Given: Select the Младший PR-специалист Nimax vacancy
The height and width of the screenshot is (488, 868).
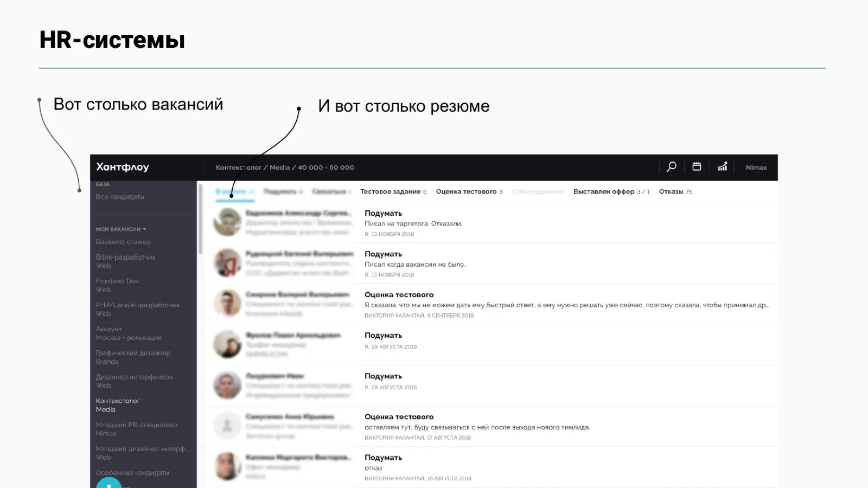Looking at the screenshot, I should click(137, 429).
